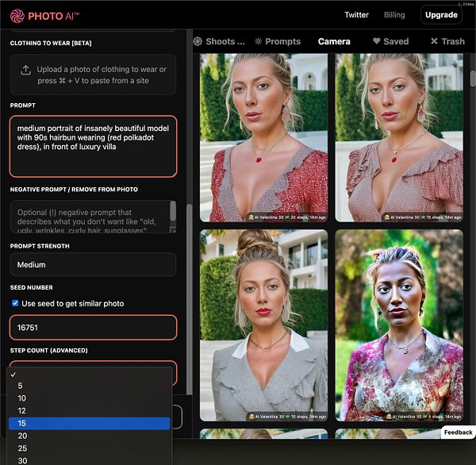Screen dimensions: 476x465
Task: Click the Photo AI swirl logo icon
Action: pos(17,16)
